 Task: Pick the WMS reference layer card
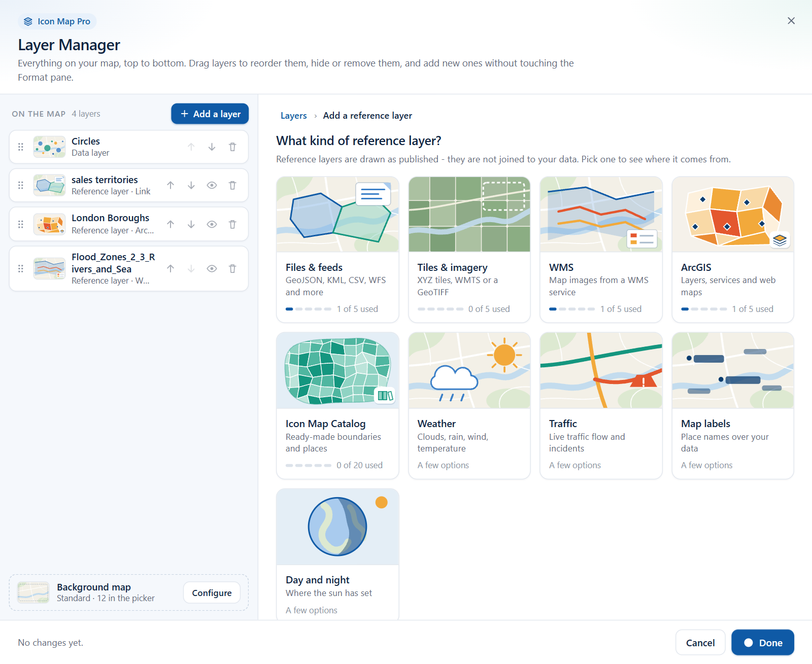click(x=601, y=250)
